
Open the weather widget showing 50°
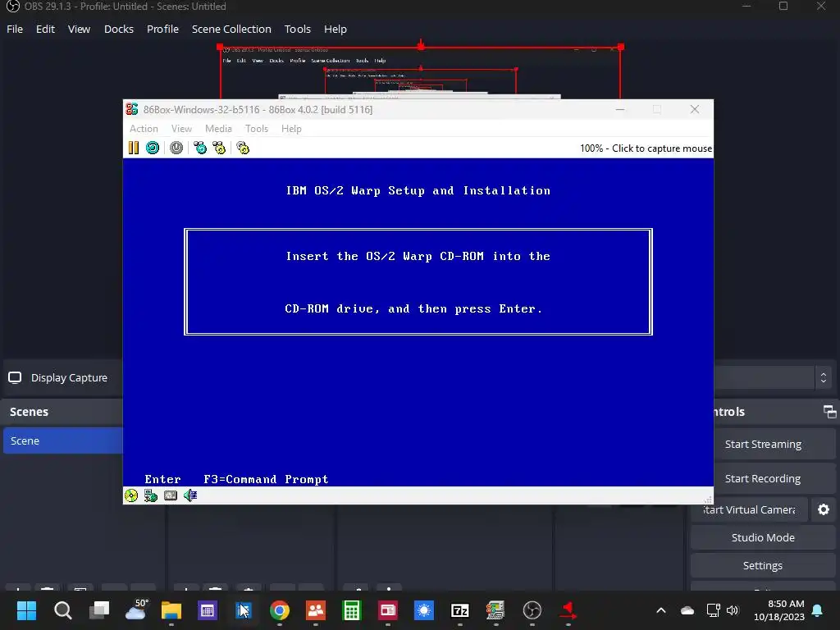(136, 609)
